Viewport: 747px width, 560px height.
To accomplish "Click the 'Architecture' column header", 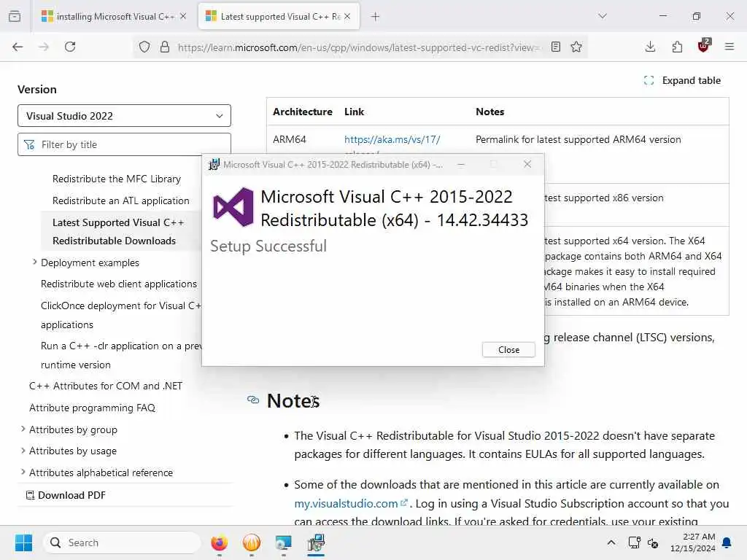I will (303, 112).
